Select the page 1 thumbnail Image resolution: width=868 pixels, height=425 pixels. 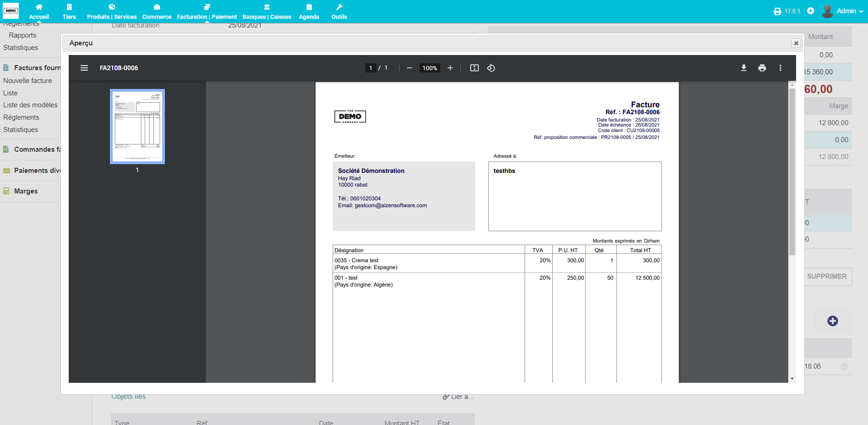tap(137, 127)
